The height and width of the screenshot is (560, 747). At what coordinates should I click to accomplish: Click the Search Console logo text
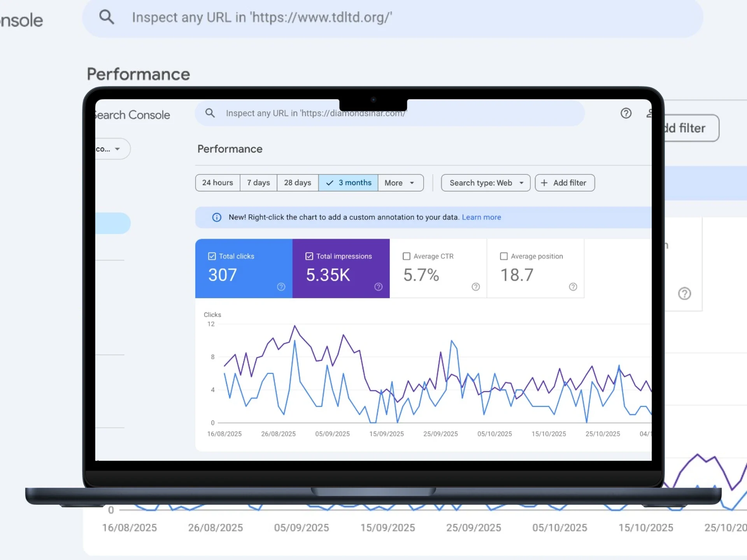point(133,115)
